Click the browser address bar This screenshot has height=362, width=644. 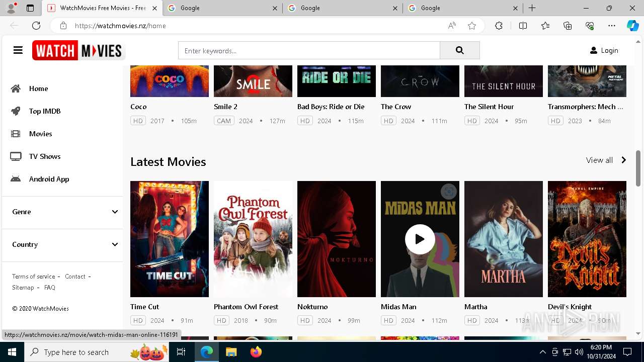[x=257, y=26]
